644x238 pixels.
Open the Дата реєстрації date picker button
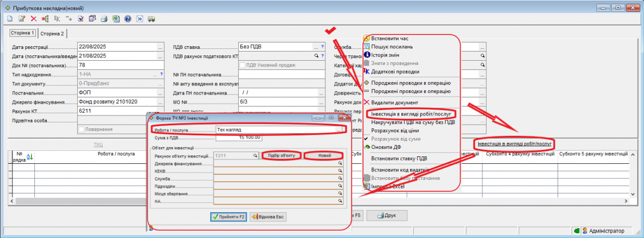pos(160,47)
